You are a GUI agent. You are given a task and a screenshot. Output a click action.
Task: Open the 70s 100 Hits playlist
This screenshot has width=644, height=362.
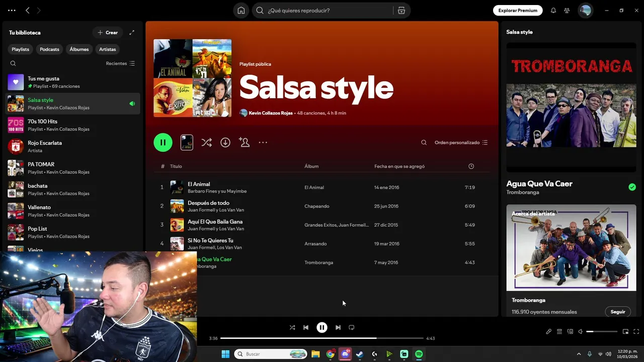[72, 125]
